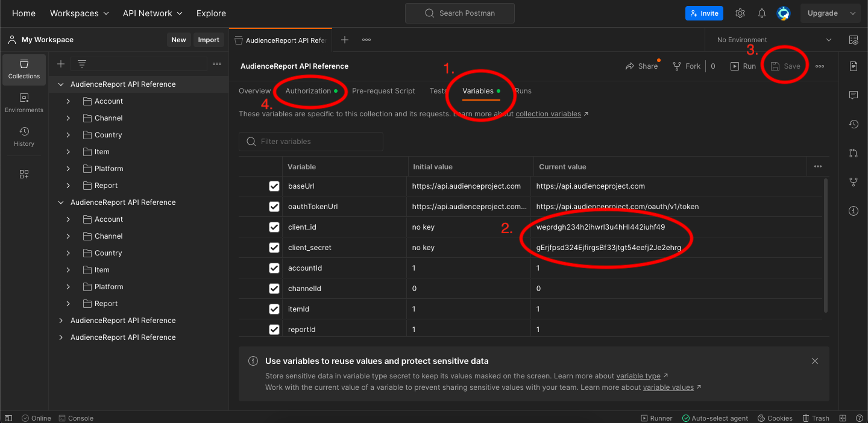Expand the first Account folder
This screenshot has width=868, height=423.
click(68, 101)
